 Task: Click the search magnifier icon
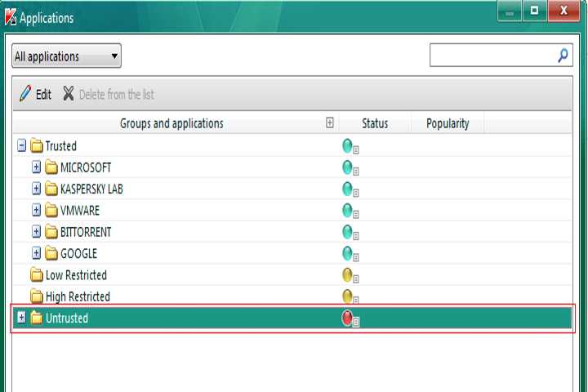563,56
